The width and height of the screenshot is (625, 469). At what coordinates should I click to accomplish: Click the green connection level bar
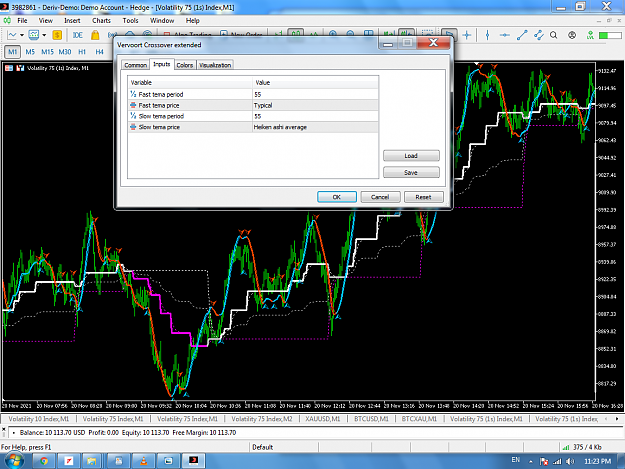(x=609, y=35)
